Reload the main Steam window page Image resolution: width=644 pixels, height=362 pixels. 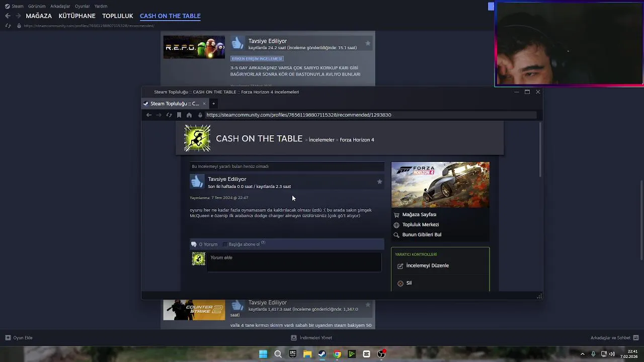[x=8, y=26]
